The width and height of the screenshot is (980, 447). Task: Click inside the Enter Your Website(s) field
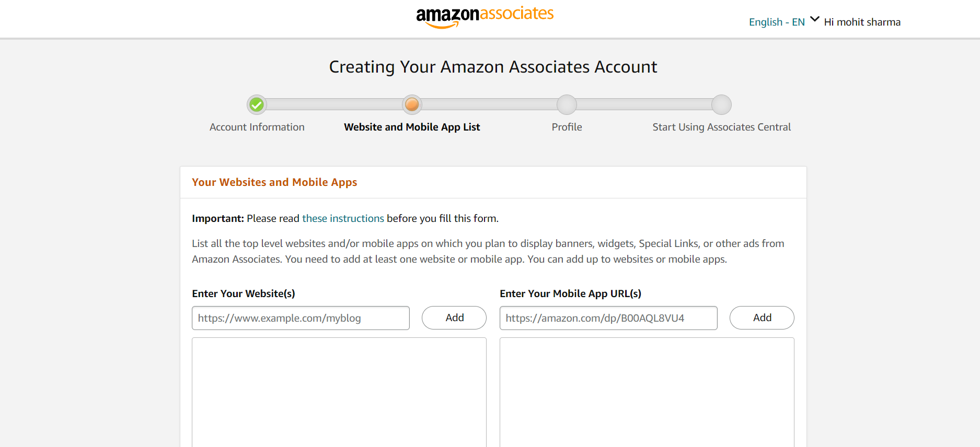coord(301,317)
